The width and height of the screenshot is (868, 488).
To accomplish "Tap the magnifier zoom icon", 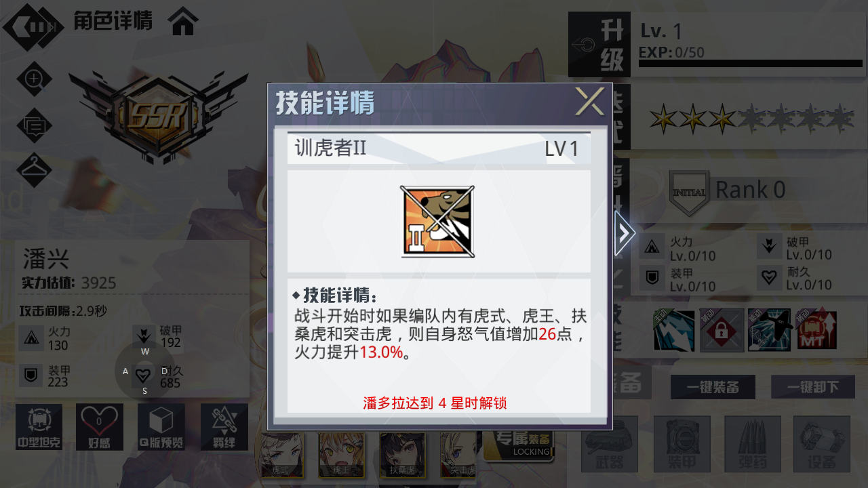I will [x=34, y=79].
